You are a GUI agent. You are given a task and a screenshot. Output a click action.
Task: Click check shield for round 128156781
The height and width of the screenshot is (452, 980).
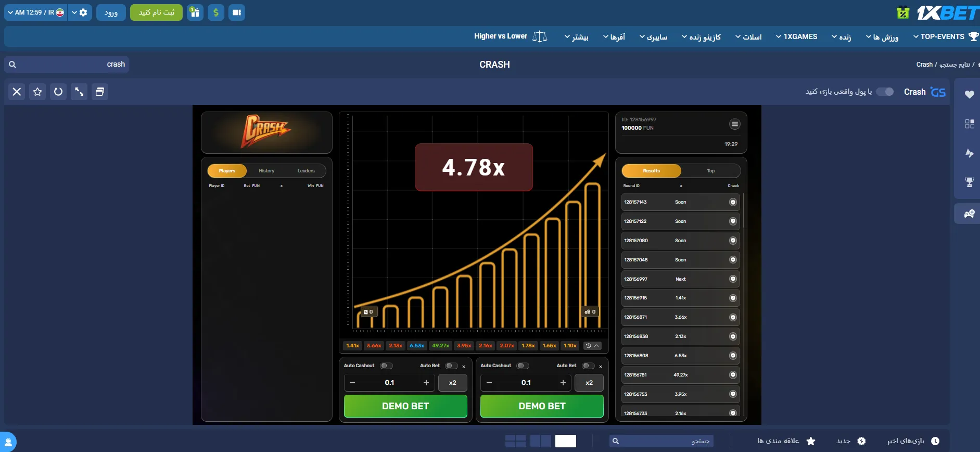[x=733, y=375]
